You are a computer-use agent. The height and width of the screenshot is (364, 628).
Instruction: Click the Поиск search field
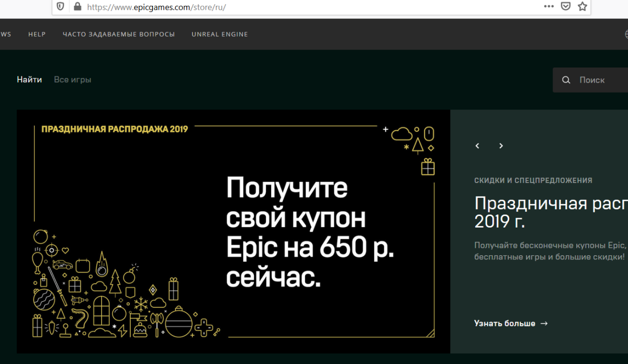[590, 80]
